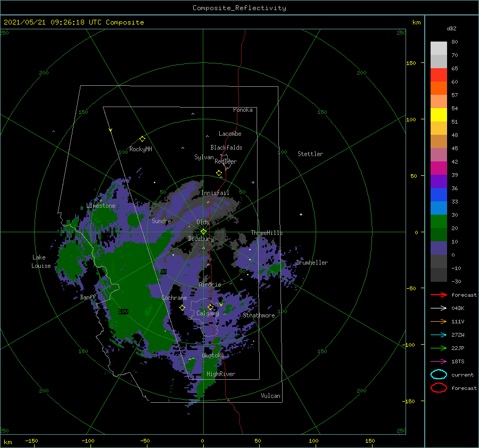Image resolution: width=479 pixels, height=448 pixels.
Task: Click the RockyMH label
Action: point(141,149)
